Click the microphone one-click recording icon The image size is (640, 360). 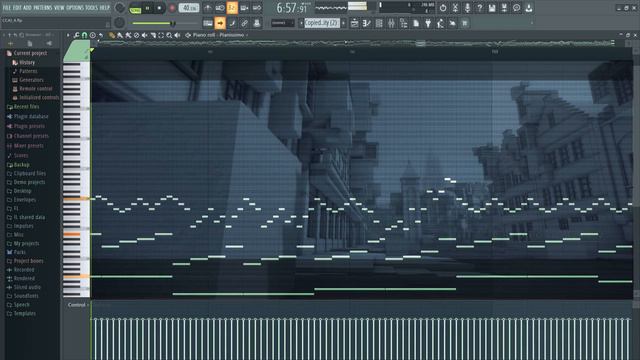467,8
